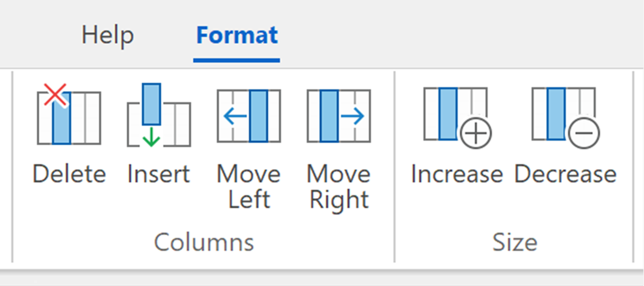This screenshot has width=644, height=286.
Task: Click the Size group label
Action: tap(515, 242)
